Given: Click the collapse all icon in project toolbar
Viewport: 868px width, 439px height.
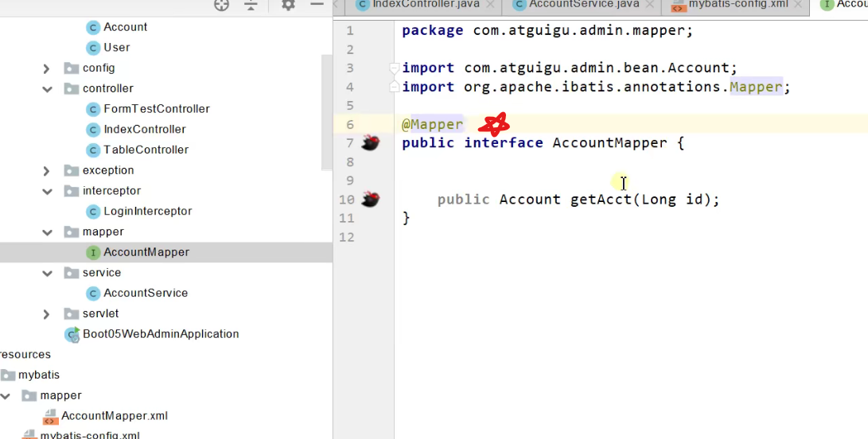Looking at the screenshot, I should [x=251, y=5].
